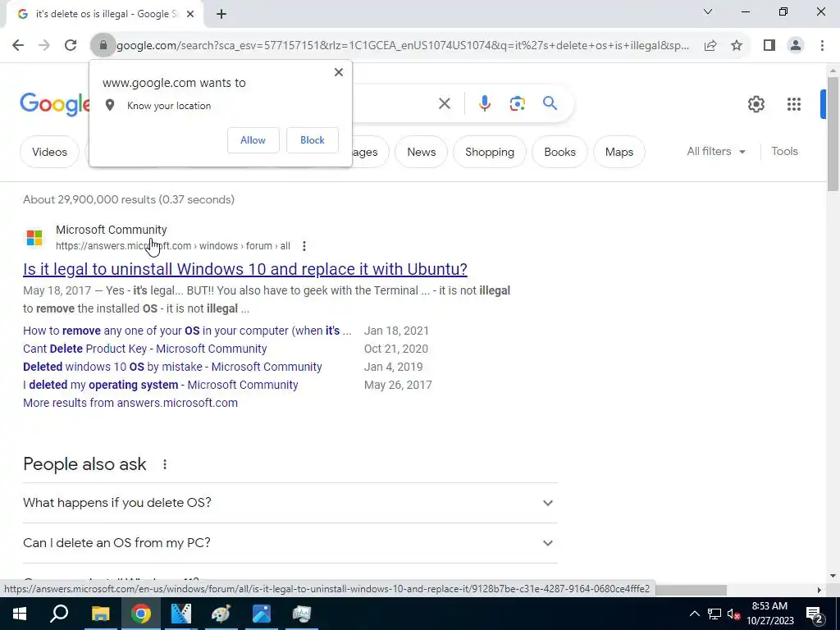Screen dimensions: 840x630
Task: Close the location permission popup
Action: coord(339,72)
